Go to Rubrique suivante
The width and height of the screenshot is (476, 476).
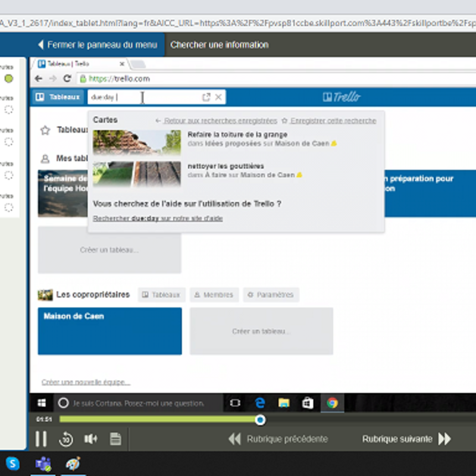pos(406,439)
